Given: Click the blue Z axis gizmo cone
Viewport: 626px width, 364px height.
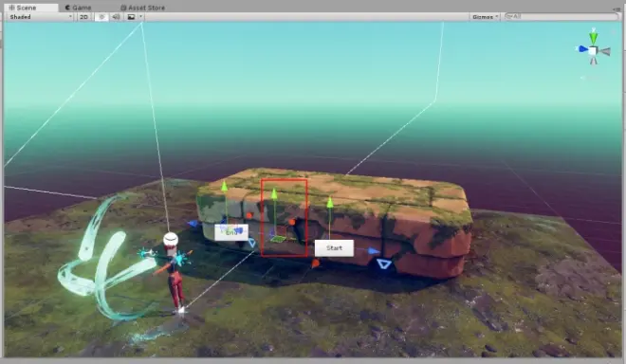Looking at the screenshot, I should pos(583,49).
